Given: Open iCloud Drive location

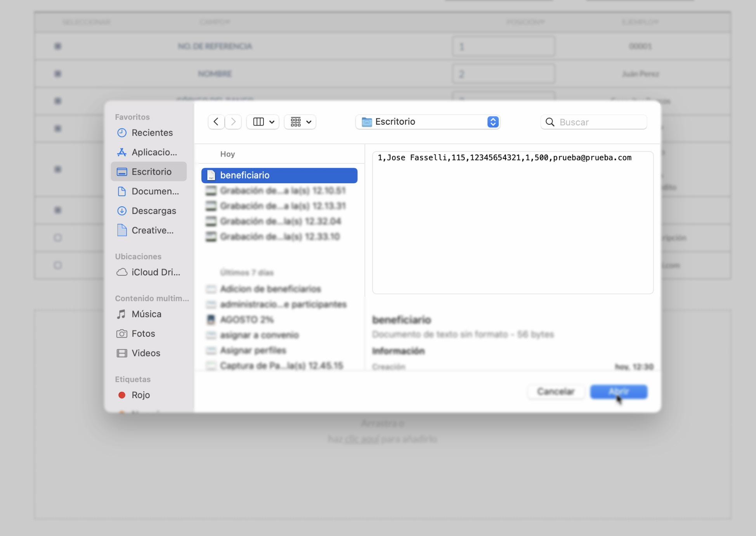Looking at the screenshot, I should pos(155,272).
